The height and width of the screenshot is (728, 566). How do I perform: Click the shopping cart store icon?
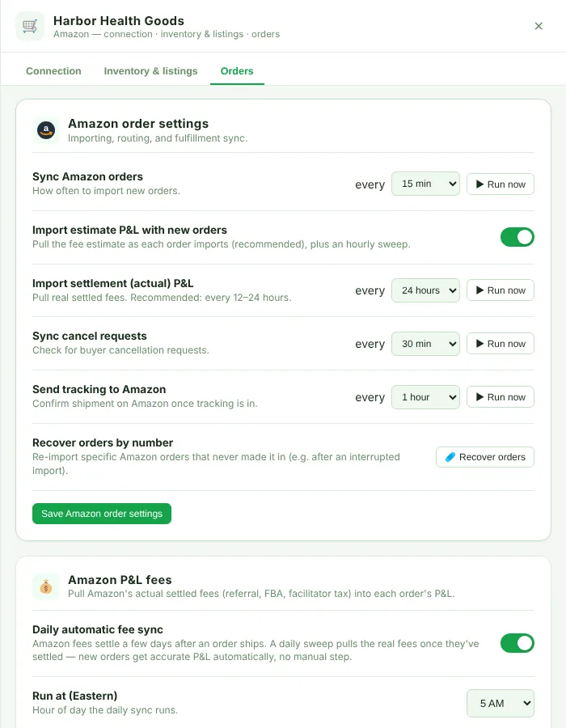(x=30, y=26)
